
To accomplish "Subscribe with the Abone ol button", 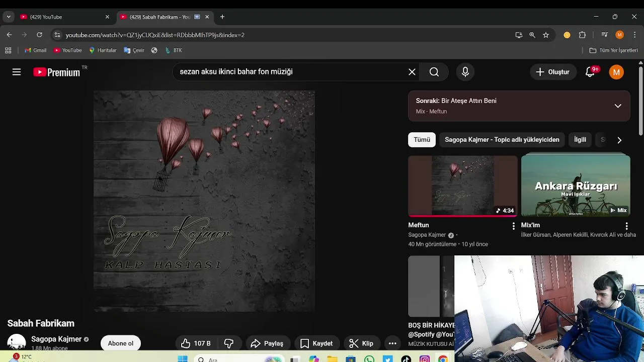I will click(121, 343).
